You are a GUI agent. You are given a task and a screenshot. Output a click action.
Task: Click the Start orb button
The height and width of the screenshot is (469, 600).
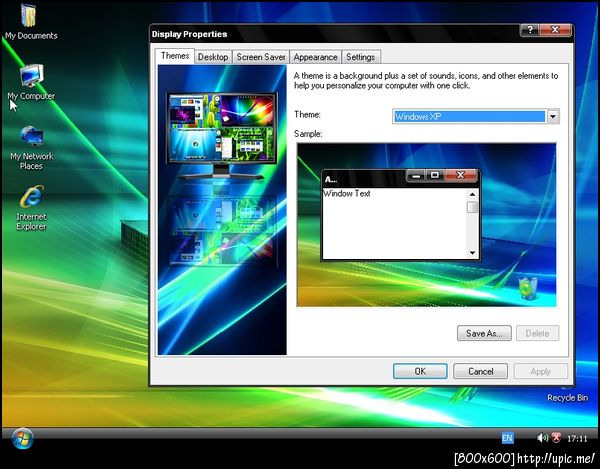(23, 438)
